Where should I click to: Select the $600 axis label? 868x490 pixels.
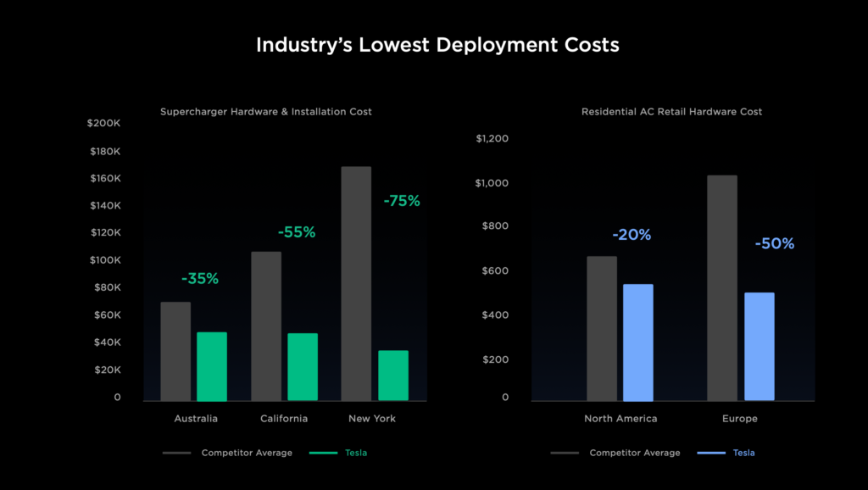(495, 270)
